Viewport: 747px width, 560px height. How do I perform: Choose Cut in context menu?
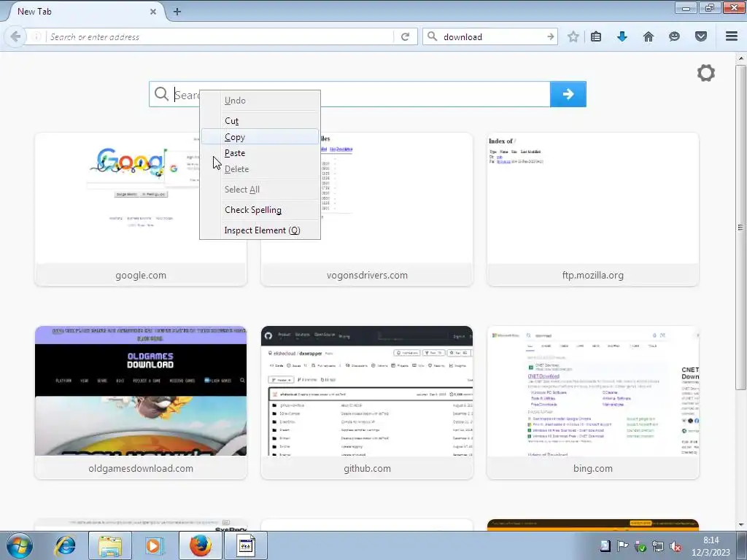tap(260, 121)
